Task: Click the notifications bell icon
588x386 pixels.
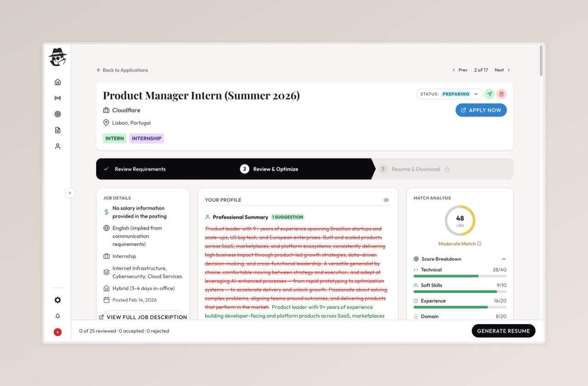Action: pyautogui.click(x=57, y=316)
